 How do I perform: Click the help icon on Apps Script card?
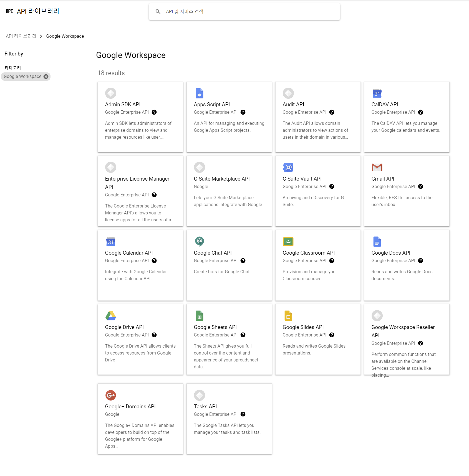243,112
